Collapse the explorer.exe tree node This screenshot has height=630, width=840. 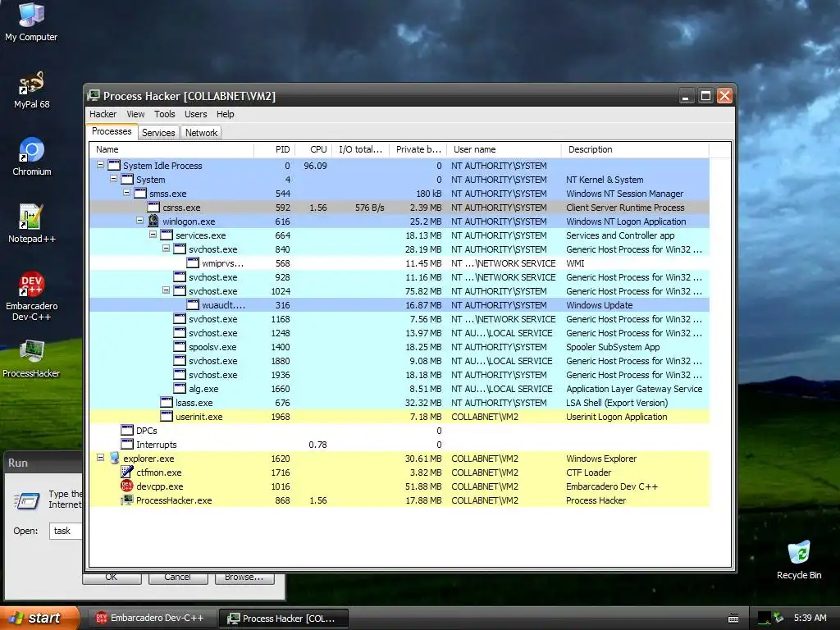tap(100, 458)
